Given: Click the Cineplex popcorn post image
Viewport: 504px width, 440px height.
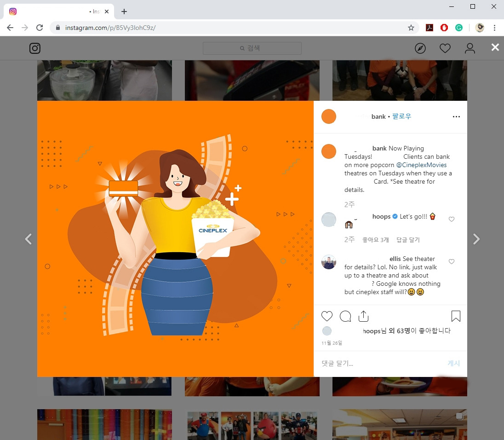Looking at the screenshot, I should coord(175,239).
